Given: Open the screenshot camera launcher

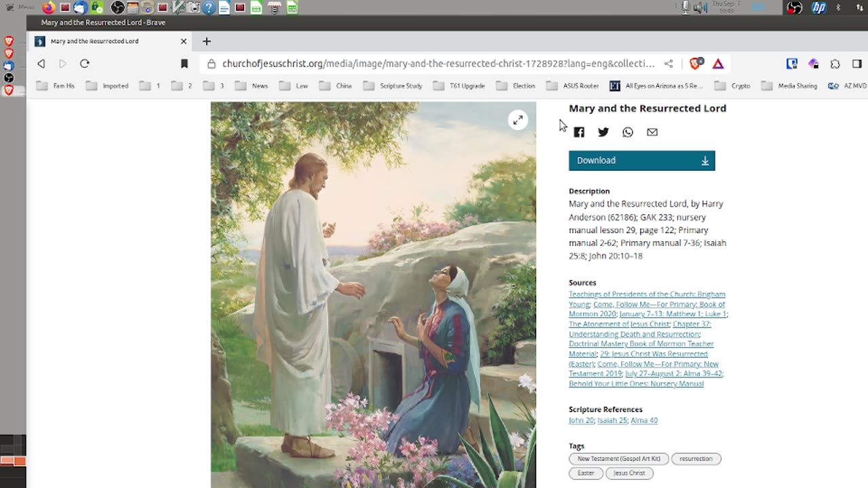Looking at the screenshot, I should [x=194, y=7].
